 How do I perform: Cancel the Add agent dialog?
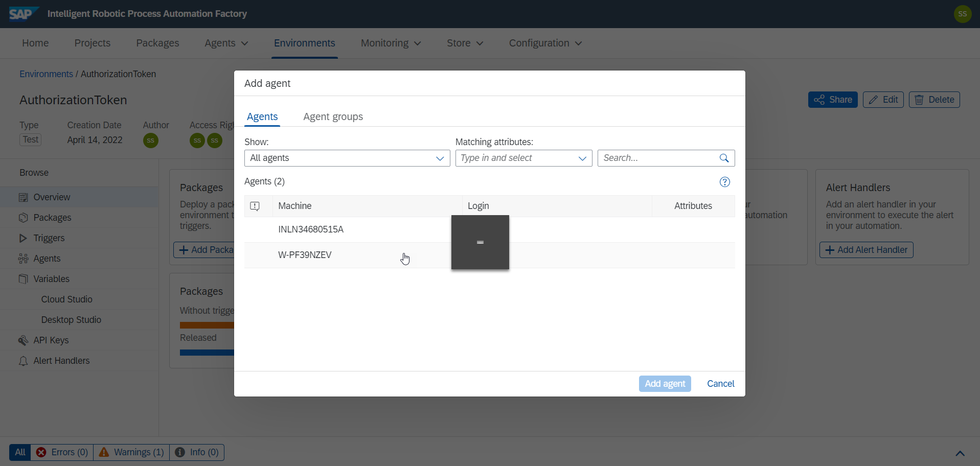tap(720, 384)
